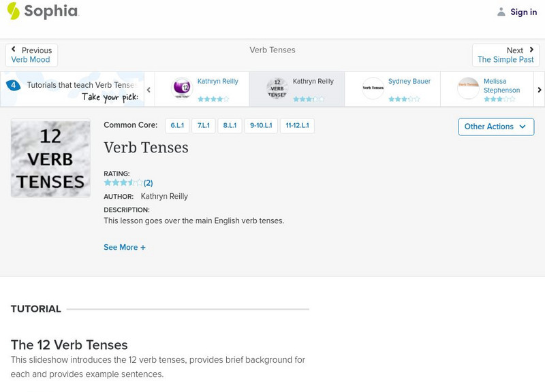Screen dimensions: 545x392
Task: Select Common Core tag 9-10.L.1
Action: point(261,126)
